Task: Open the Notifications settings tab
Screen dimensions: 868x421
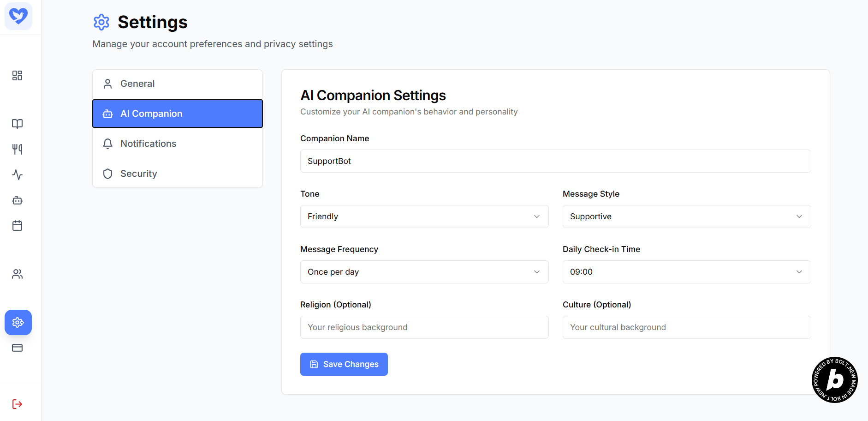Action: pyautogui.click(x=178, y=144)
